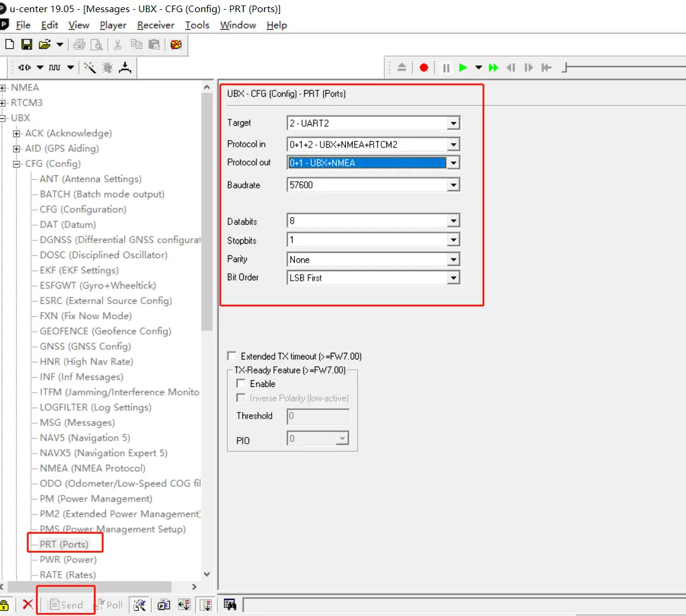Click the new document icon
The width and height of the screenshot is (686, 616).
10,44
